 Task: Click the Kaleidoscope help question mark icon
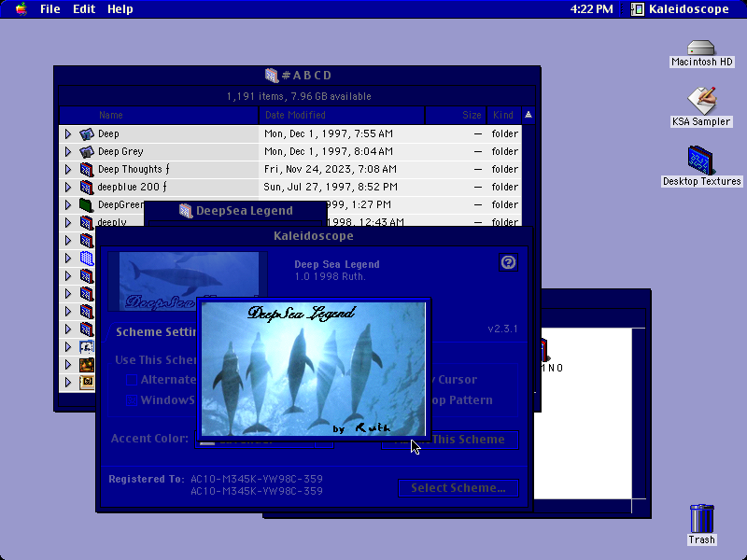click(508, 262)
